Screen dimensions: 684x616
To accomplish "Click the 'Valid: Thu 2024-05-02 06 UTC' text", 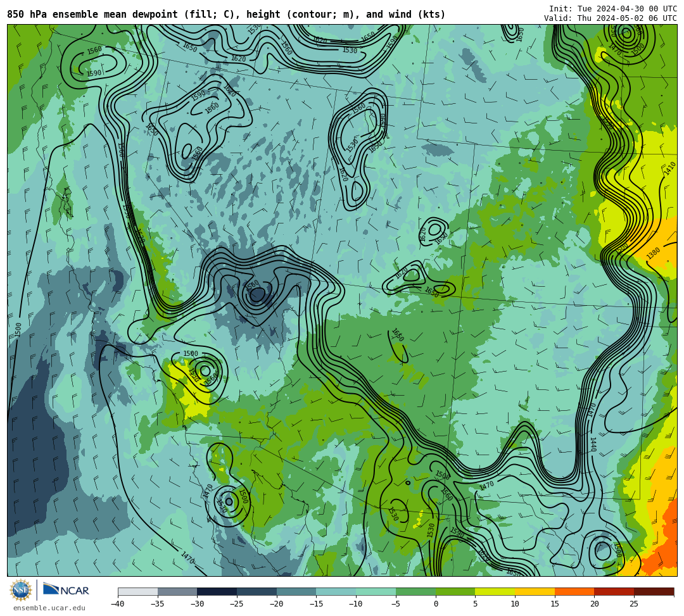I will click(611, 18).
